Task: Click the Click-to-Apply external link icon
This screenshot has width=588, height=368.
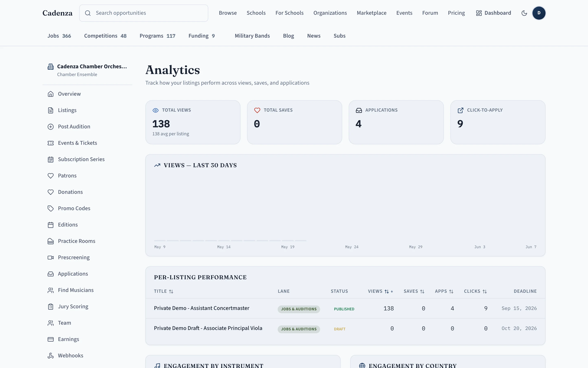Action: tap(460, 110)
